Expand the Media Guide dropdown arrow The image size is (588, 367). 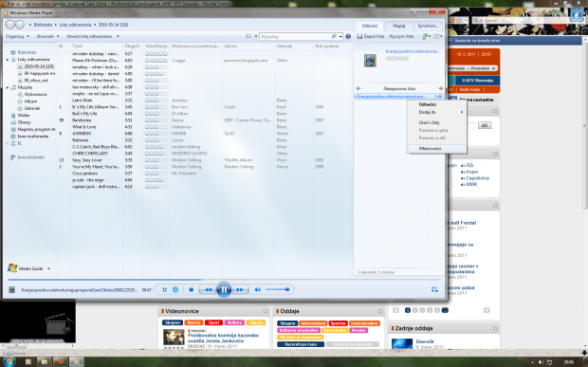[x=48, y=268]
